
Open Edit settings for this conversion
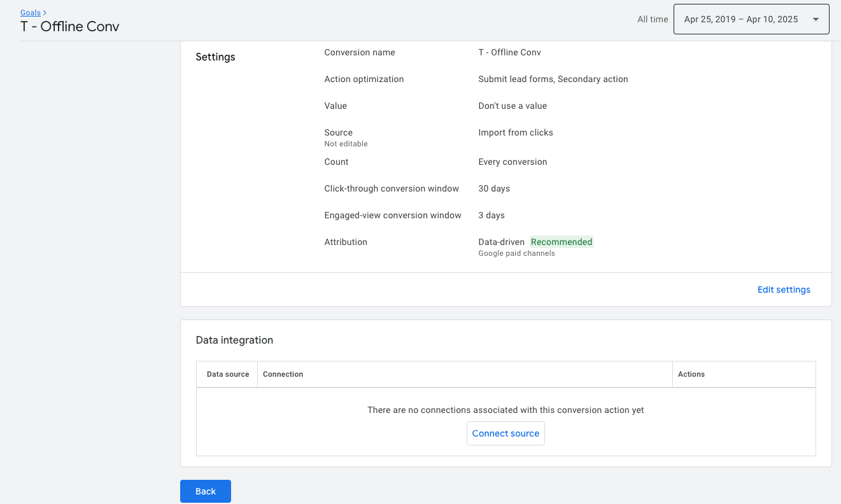pyautogui.click(x=783, y=290)
